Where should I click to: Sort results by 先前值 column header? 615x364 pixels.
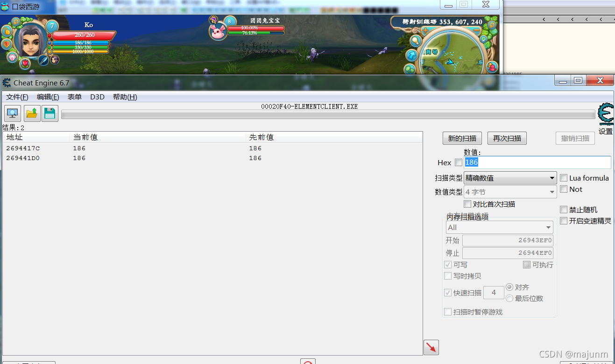pos(334,137)
